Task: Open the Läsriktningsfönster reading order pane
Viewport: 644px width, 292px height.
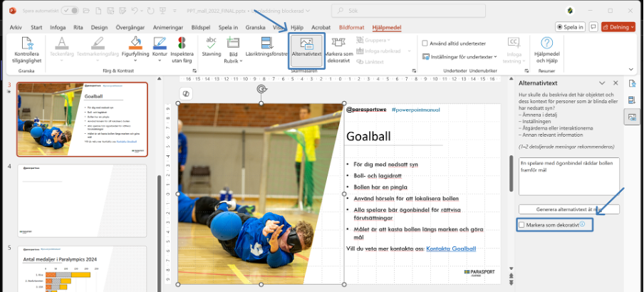Action: tap(266, 47)
